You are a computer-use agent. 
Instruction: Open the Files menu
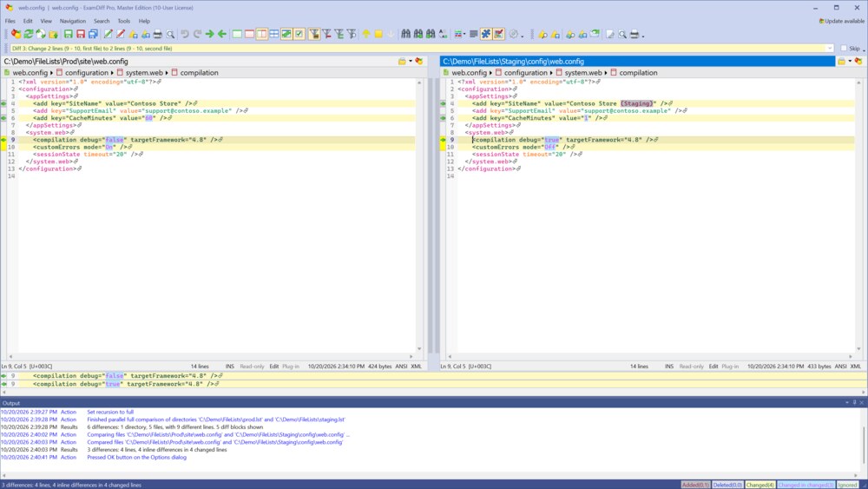(10, 21)
